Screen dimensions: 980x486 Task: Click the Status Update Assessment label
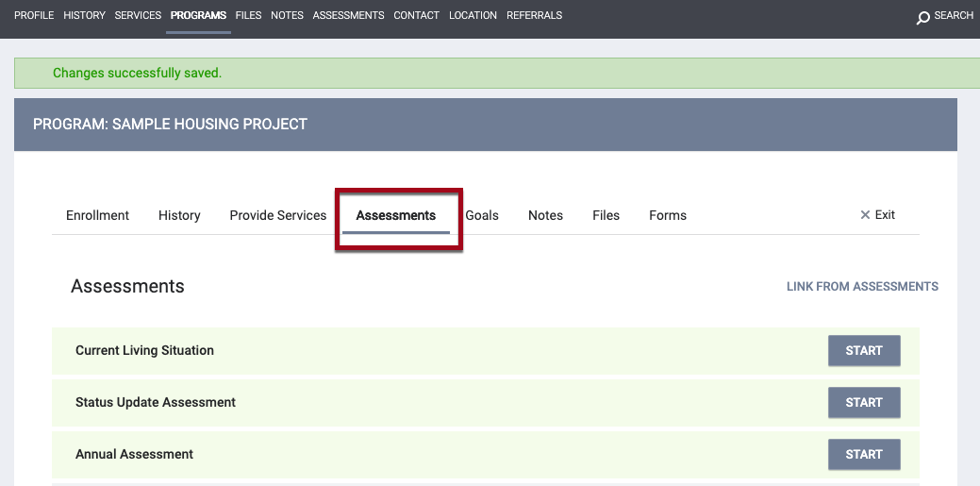tap(156, 402)
